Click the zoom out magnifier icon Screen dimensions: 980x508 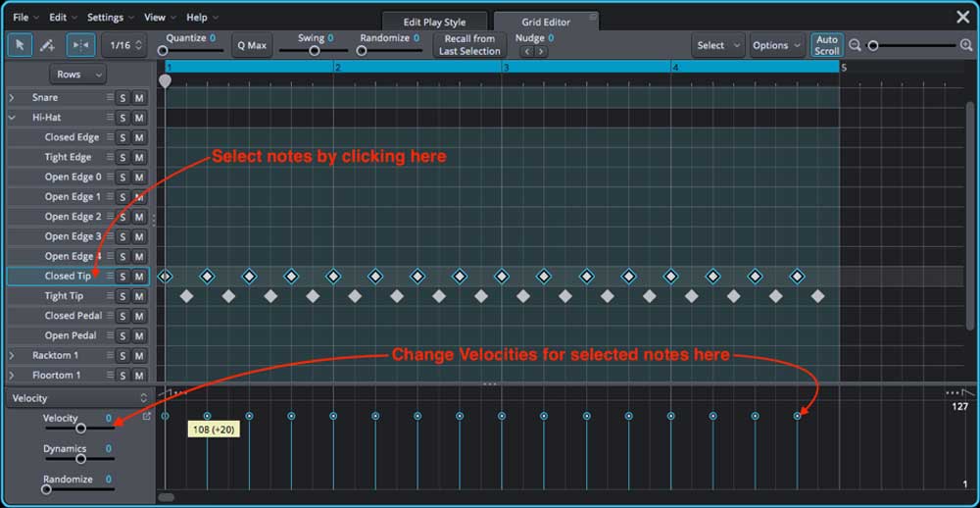point(855,45)
